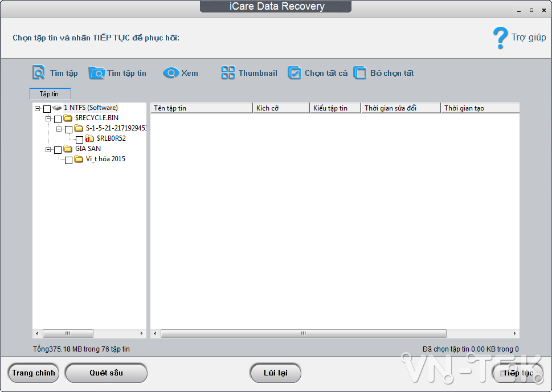Click Chọn tất cả select-all icon
The width and height of the screenshot is (552, 392).
point(295,72)
